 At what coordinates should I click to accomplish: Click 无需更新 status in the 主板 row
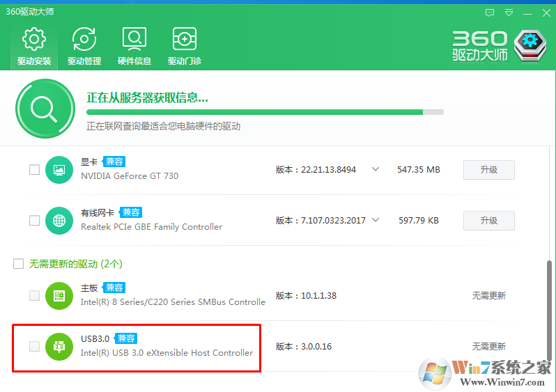(488, 296)
